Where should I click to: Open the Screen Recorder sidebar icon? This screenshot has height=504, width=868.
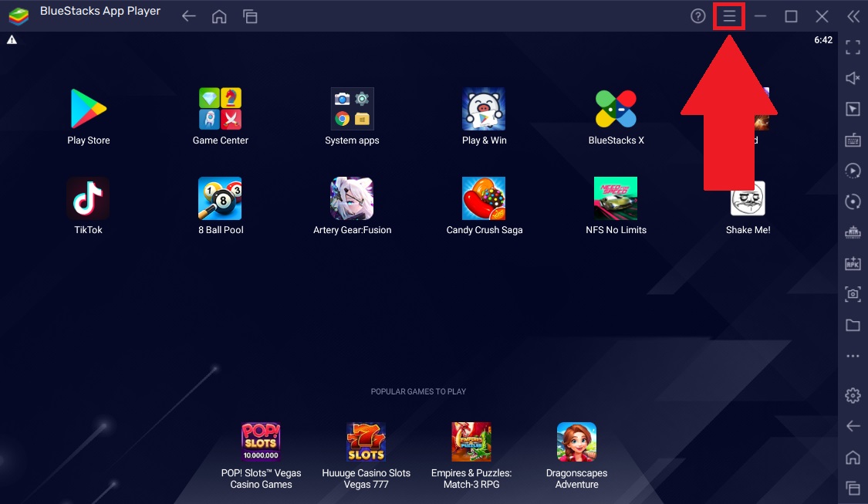click(x=853, y=171)
